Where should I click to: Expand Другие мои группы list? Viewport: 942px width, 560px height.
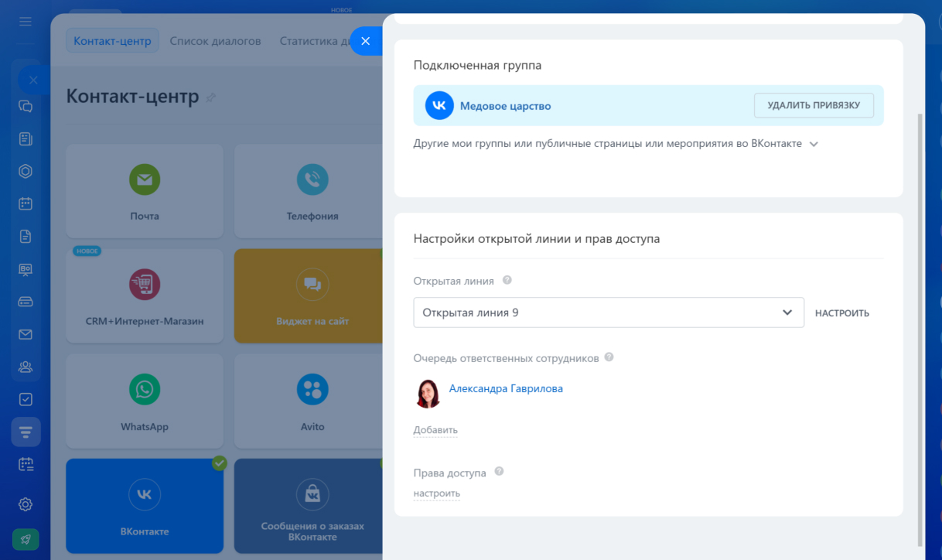point(616,144)
